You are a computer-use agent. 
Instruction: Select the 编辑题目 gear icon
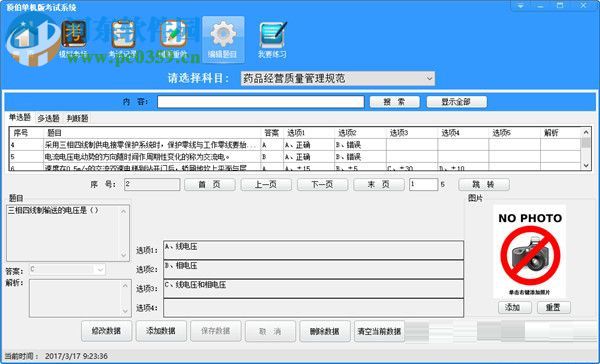[223, 39]
